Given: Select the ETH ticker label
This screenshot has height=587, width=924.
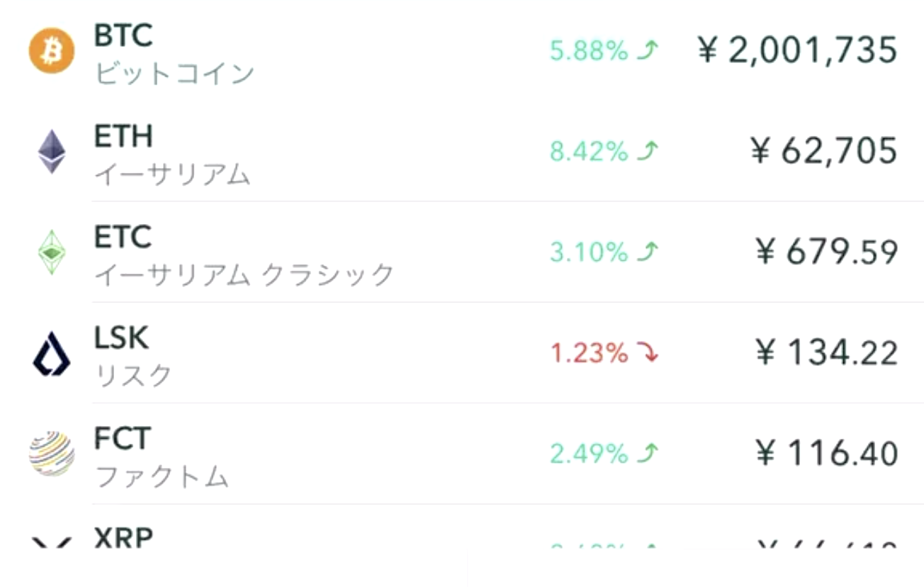Looking at the screenshot, I should pos(123,136).
